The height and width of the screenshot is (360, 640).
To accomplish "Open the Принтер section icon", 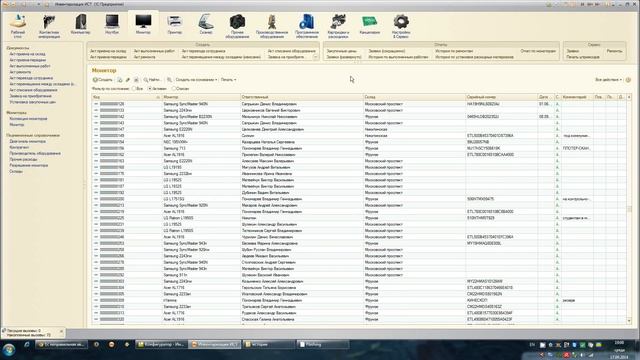I will click(175, 24).
